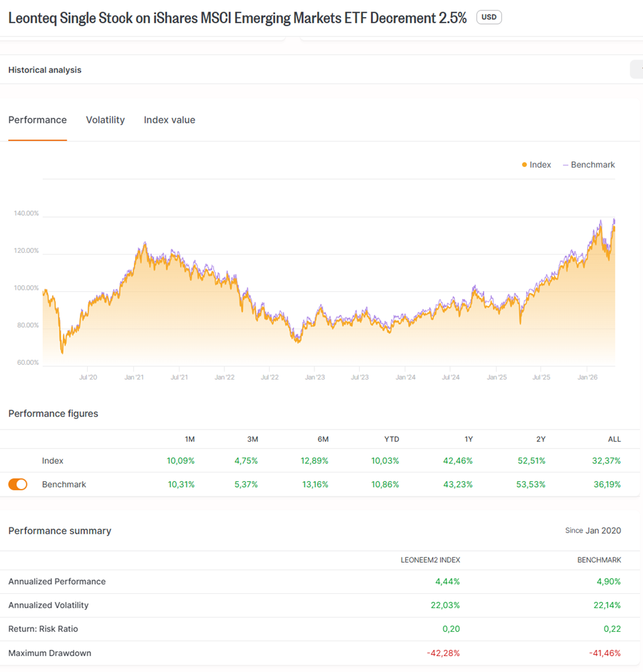
Task: Toggle the Benchmark comparison switch
Action: pos(18,484)
